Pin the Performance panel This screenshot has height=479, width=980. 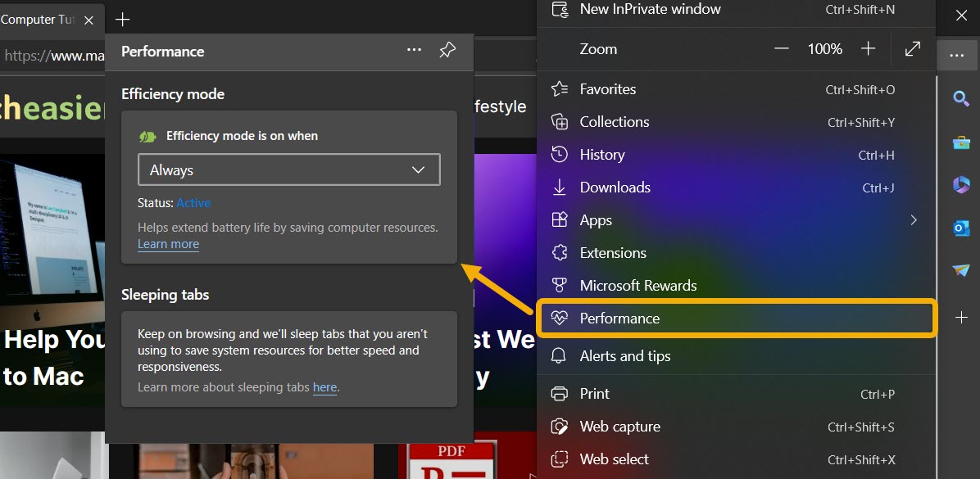(x=447, y=50)
